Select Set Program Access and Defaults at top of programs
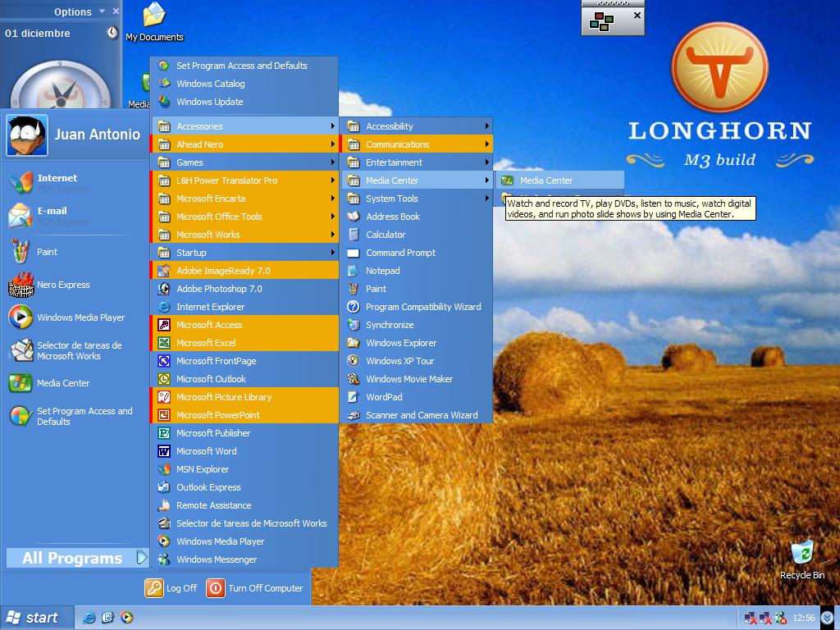This screenshot has height=630, width=840. click(244, 66)
